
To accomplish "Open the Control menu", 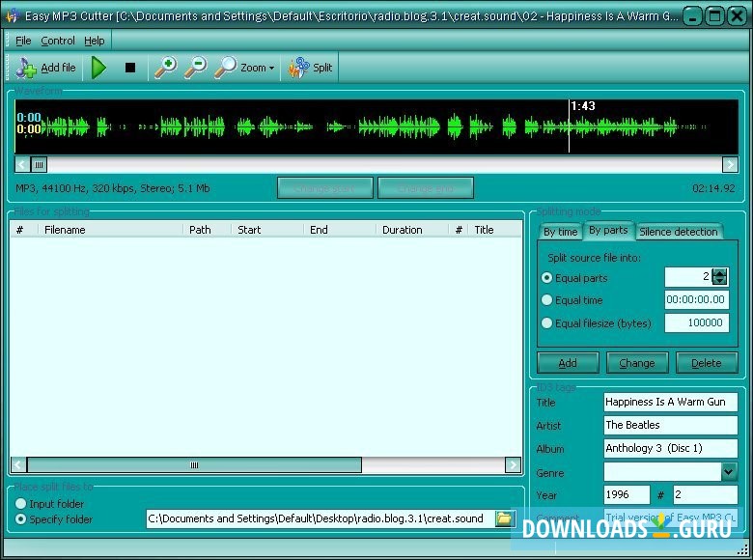I will 58,41.
